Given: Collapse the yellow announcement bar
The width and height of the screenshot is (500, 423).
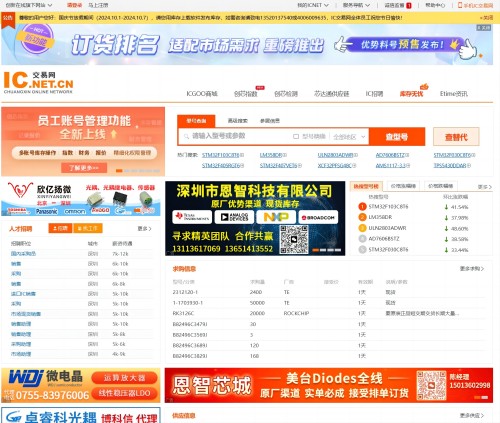Looking at the screenshot, I should click(x=486, y=17).
